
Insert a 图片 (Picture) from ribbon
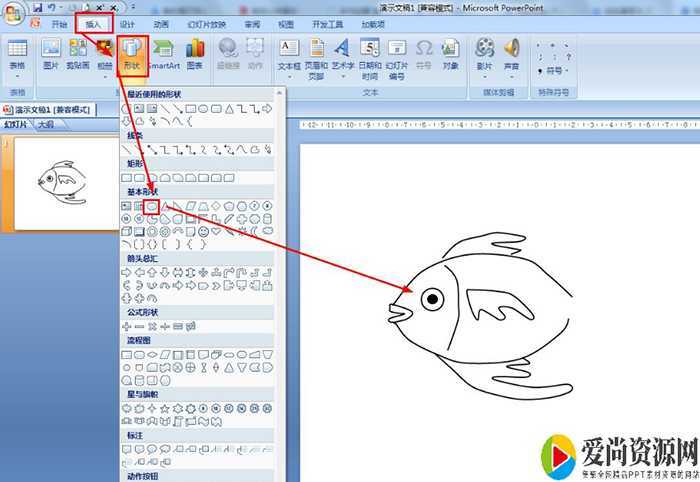[51, 56]
